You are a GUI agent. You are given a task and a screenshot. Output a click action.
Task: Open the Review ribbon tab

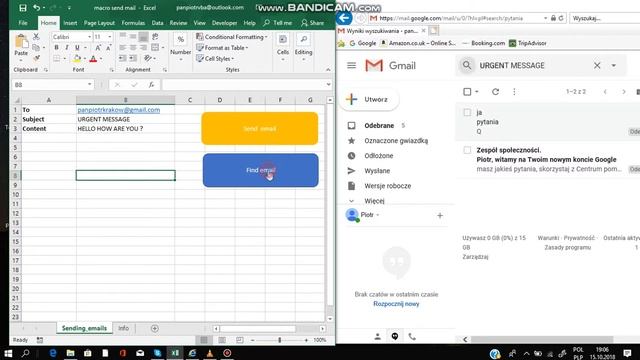[178, 23]
